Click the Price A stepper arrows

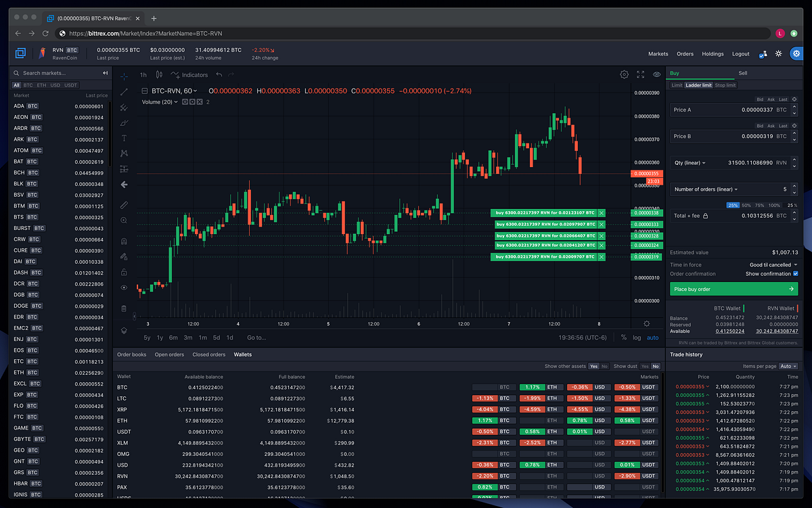point(795,110)
